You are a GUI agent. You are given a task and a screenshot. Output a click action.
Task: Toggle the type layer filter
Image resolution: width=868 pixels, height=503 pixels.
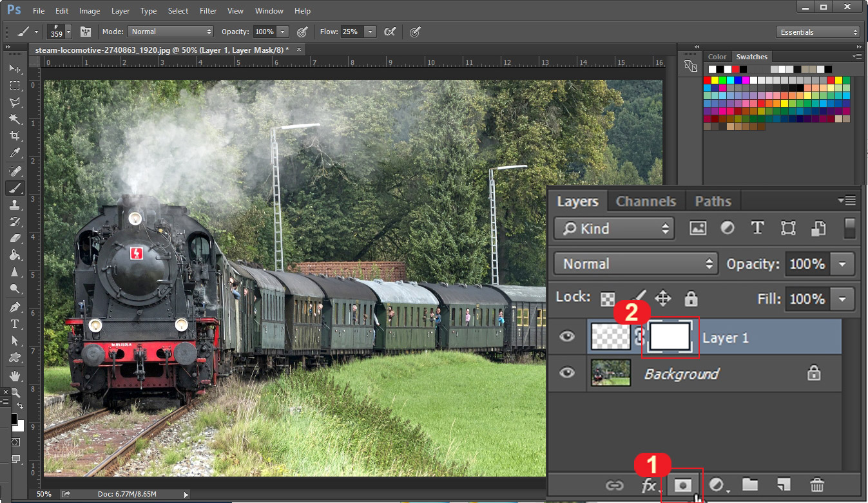(757, 228)
